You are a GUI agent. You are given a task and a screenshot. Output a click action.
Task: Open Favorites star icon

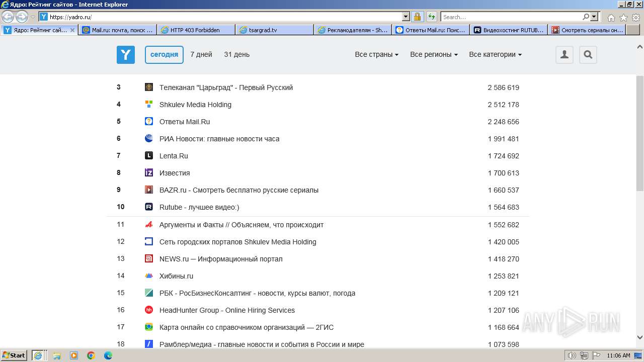coord(623,17)
